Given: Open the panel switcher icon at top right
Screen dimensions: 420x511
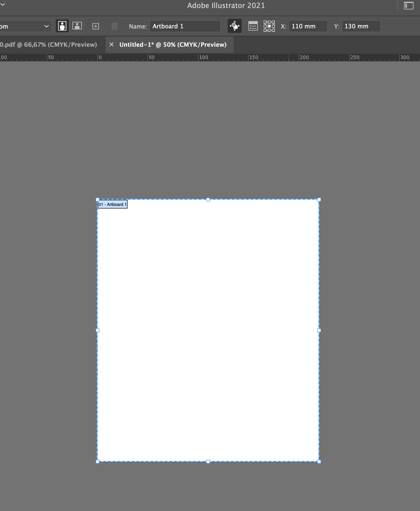Looking at the screenshot, I should point(409,5).
